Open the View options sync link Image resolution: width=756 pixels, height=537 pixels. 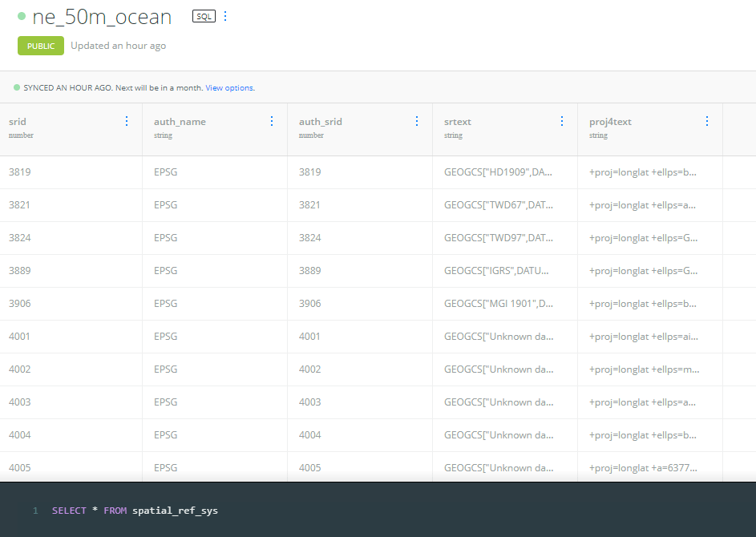tap(230, 87)
